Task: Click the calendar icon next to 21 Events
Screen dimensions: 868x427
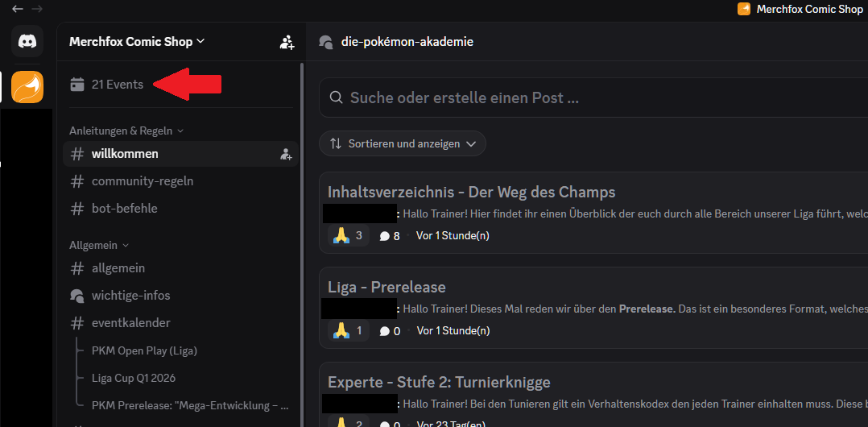Action: click(x=77, y=84)
